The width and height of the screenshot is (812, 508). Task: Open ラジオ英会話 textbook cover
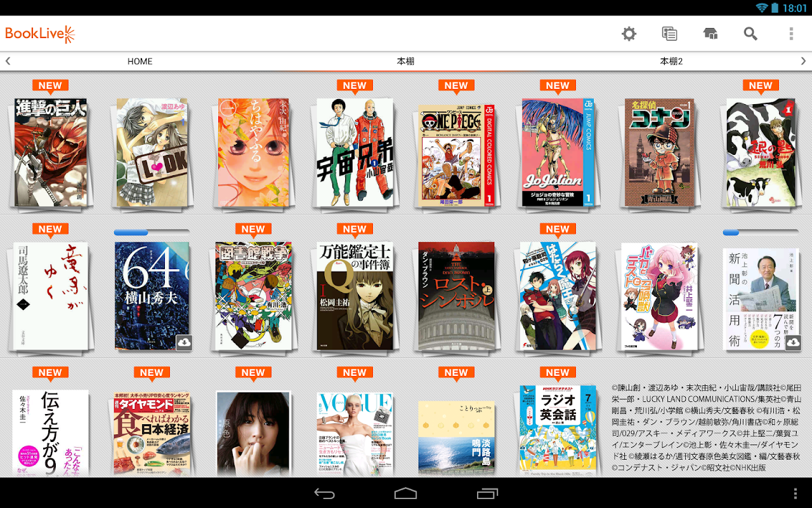pos(558,431)
